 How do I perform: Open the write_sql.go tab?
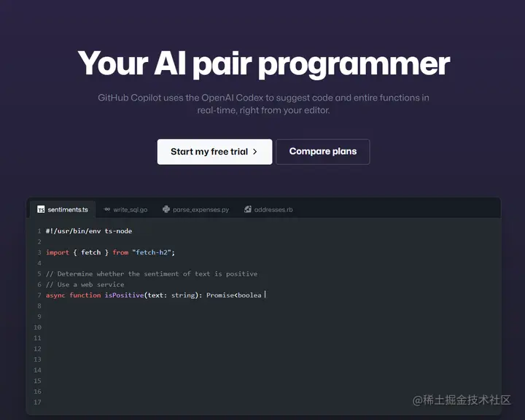click(x=125, y=210)
